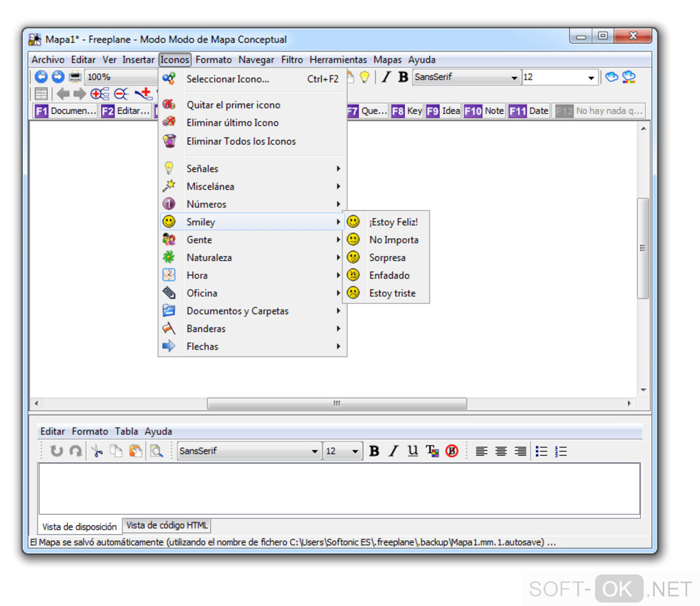This screenshot has height=606, width=700.
Task: Switch to Vista de código HTML tab
Action: pyautogui.click(x=167, y=526)
